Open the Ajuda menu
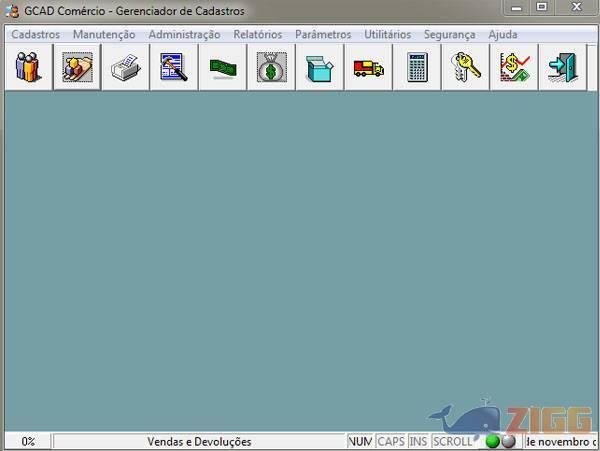The image size is (600, 451). pyautogui.click(x=503, y=34)
